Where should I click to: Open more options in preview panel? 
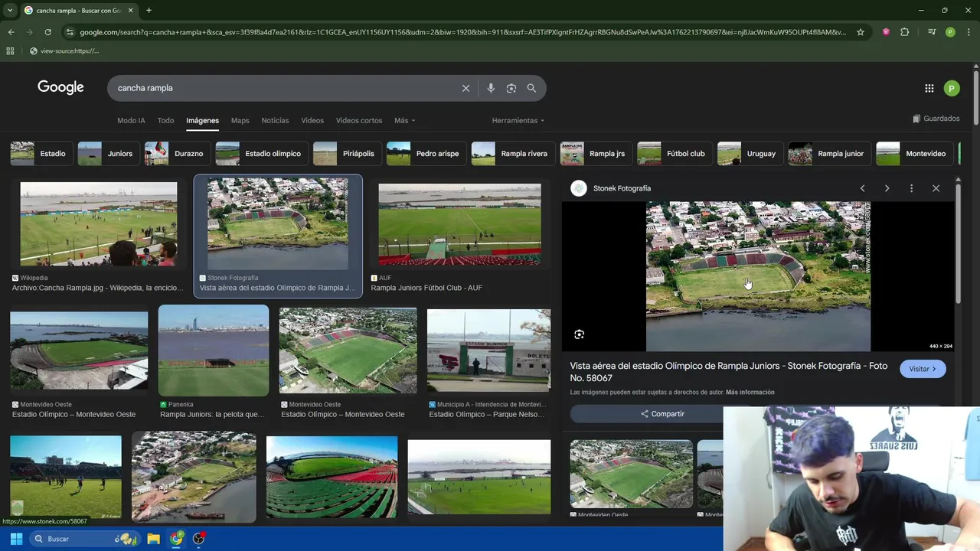tap(911, 188)
